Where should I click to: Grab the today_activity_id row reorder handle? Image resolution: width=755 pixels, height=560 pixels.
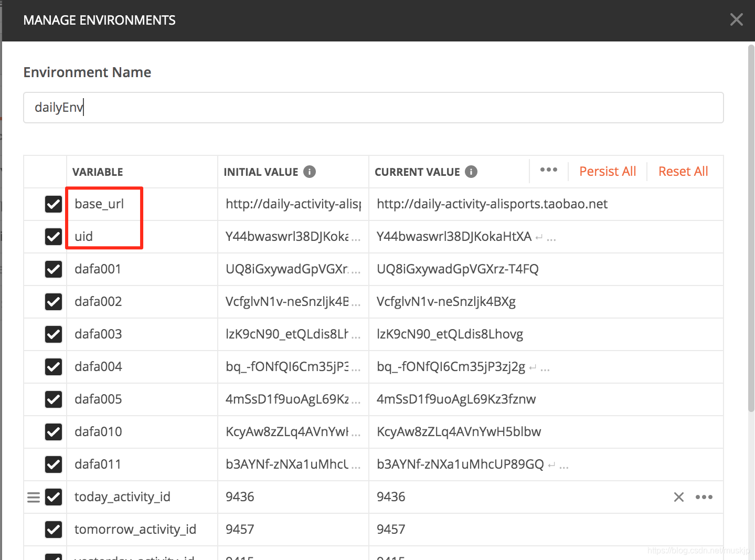[34, 497]
